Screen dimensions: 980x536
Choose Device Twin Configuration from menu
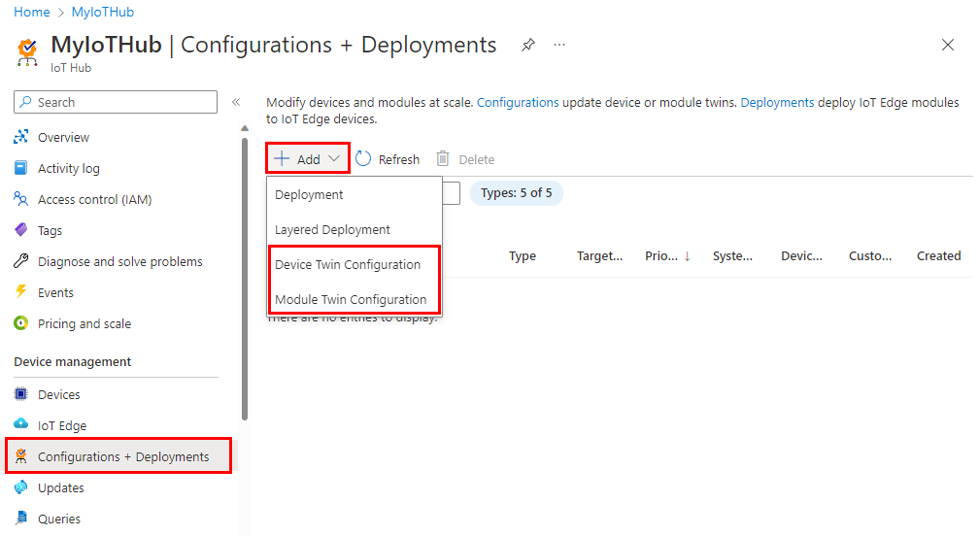click(x=348, y=264)
